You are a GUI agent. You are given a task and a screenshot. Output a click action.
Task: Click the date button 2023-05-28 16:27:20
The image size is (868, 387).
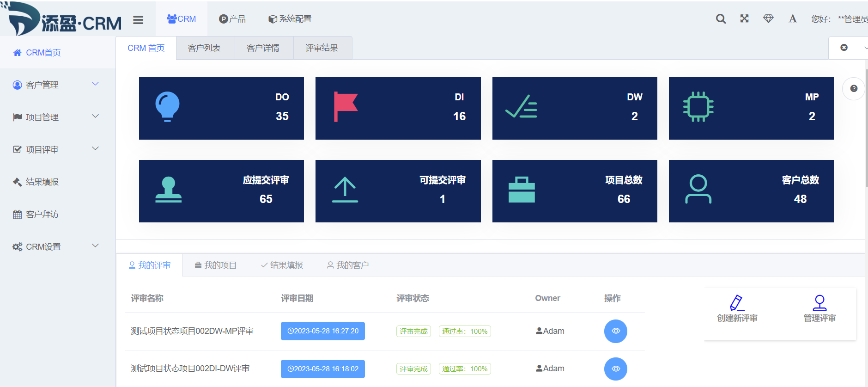point(323,331)
